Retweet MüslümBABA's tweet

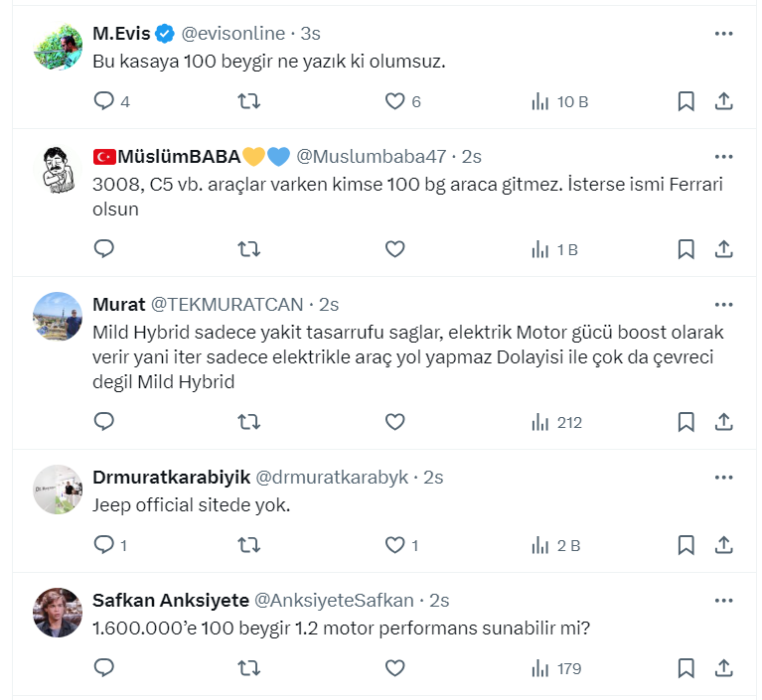click(249, 249)
